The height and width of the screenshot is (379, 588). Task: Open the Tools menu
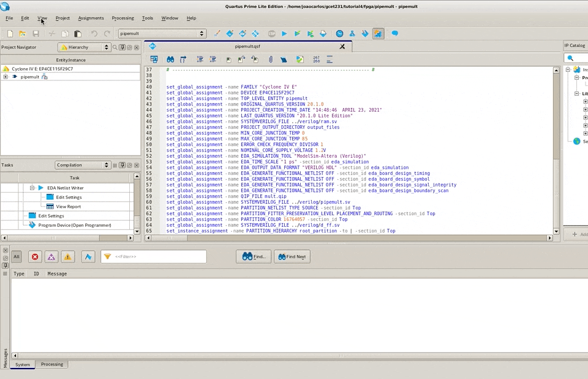[148, 18]
